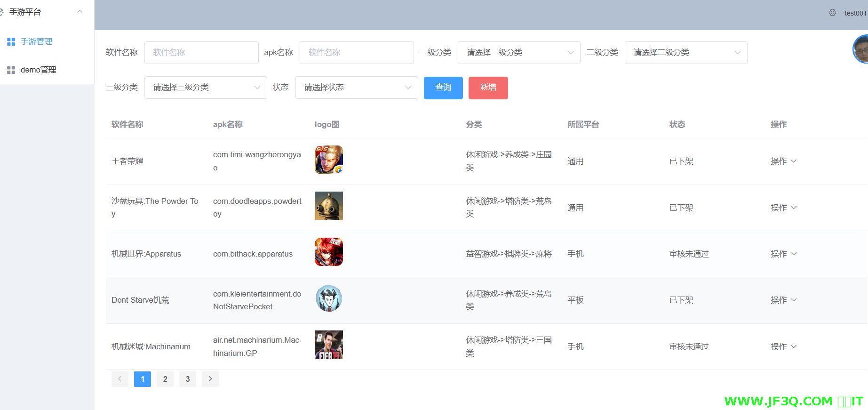
Task: Open 操作 dropdown for 王者荣耀 row
Action: pyautogui.click(x=783, y=161)
